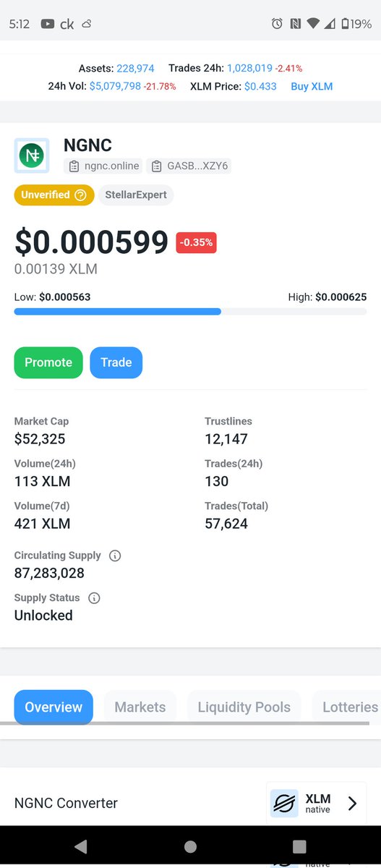Tap circulating supply value 87,283,028
Screen dimensions: 381x868
point(49,573)
